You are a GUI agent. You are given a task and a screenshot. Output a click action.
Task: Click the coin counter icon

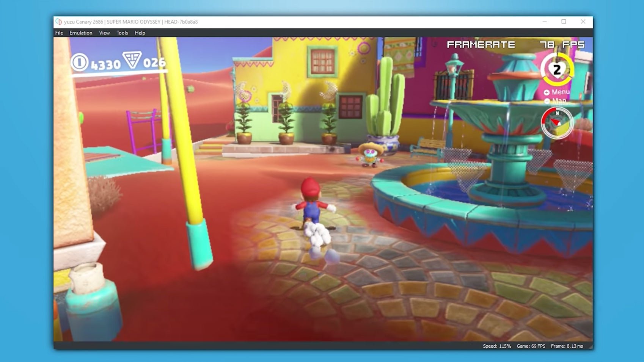click(79, 62)
